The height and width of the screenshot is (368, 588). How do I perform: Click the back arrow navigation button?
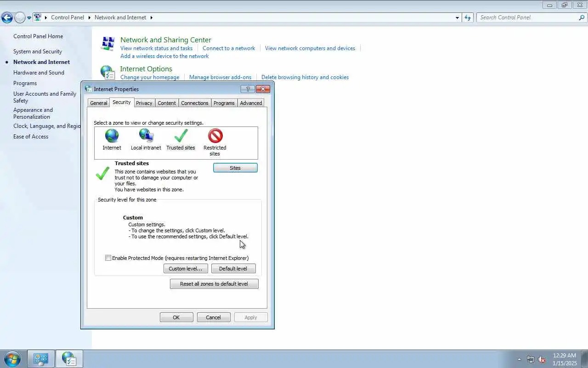point(7,18)
